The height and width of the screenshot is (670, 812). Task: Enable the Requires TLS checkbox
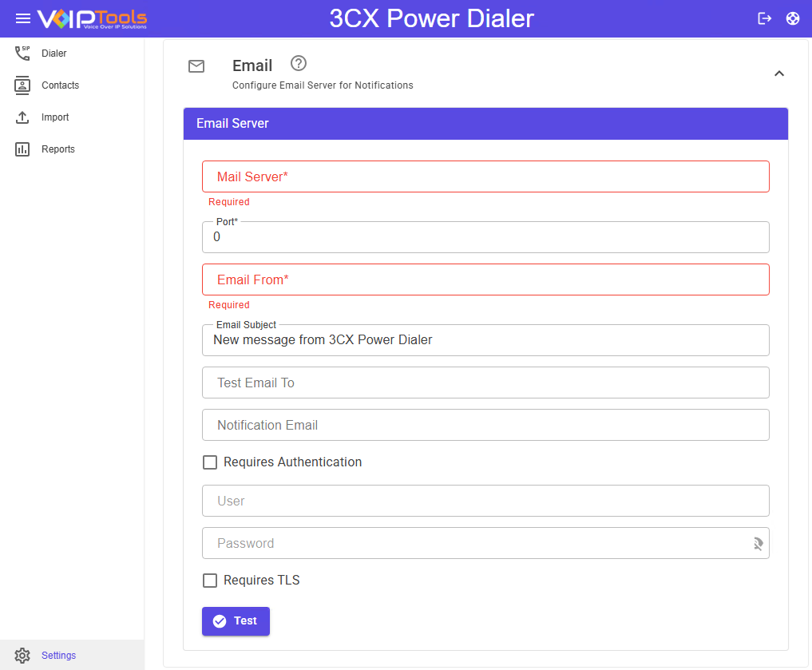click(x=210, y=581)
